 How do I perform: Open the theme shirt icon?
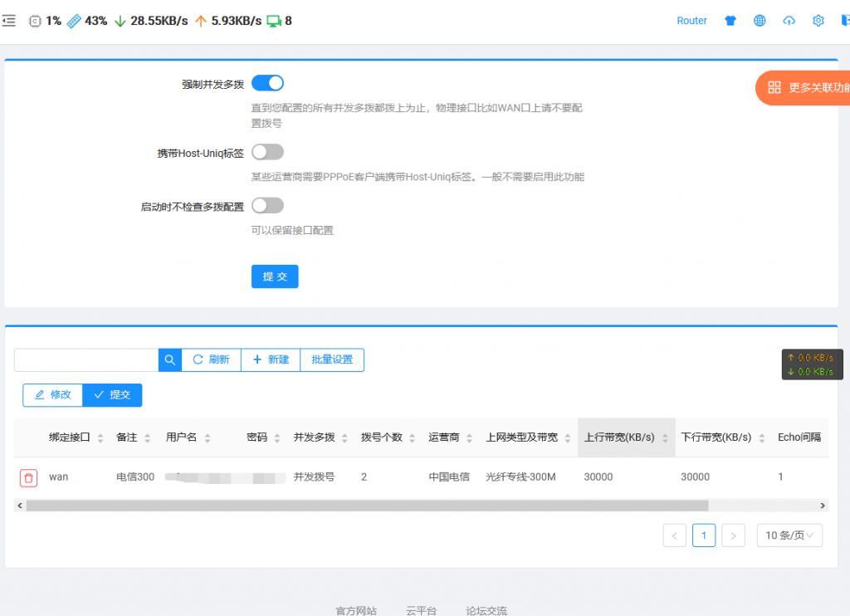coord(730,21)
